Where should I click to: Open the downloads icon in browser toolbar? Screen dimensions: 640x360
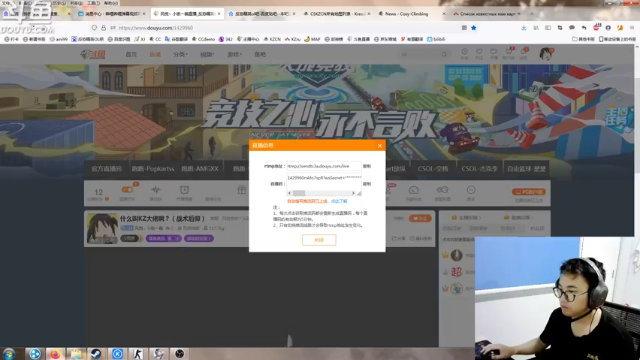(x=524, y=28)
